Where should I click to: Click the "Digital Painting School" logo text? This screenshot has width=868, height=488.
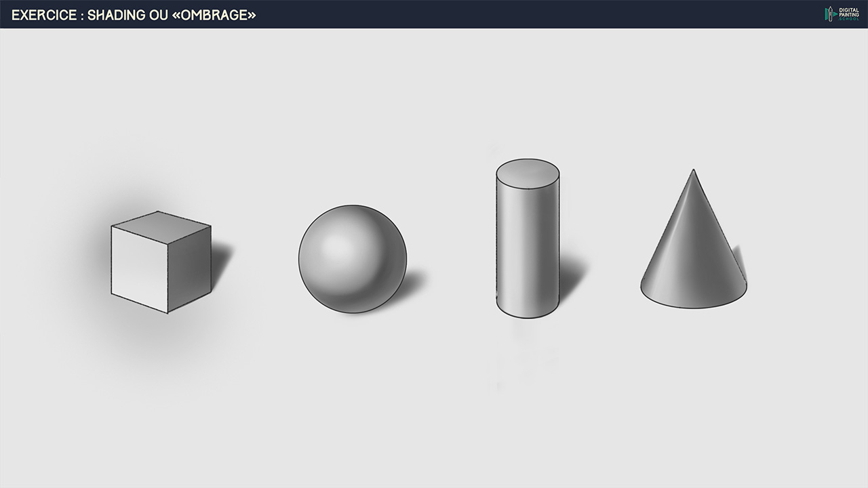(848, 14)
